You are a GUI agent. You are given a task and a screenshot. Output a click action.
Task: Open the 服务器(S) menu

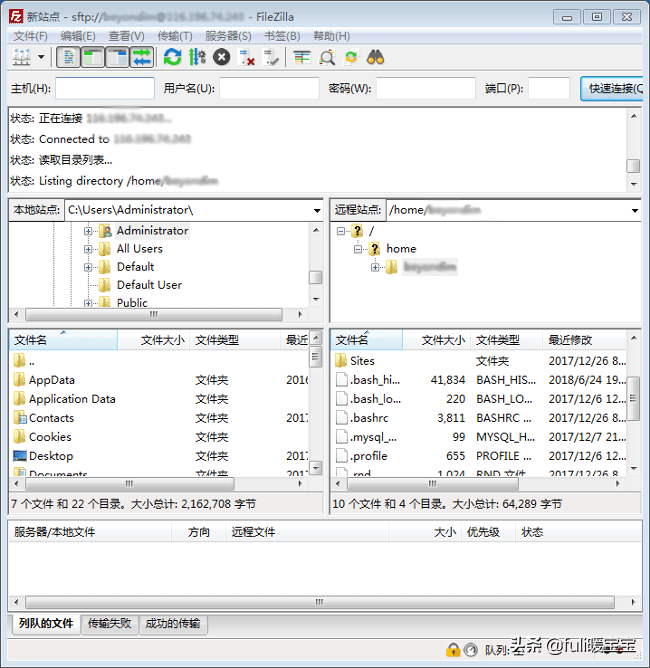coord(228,36)
